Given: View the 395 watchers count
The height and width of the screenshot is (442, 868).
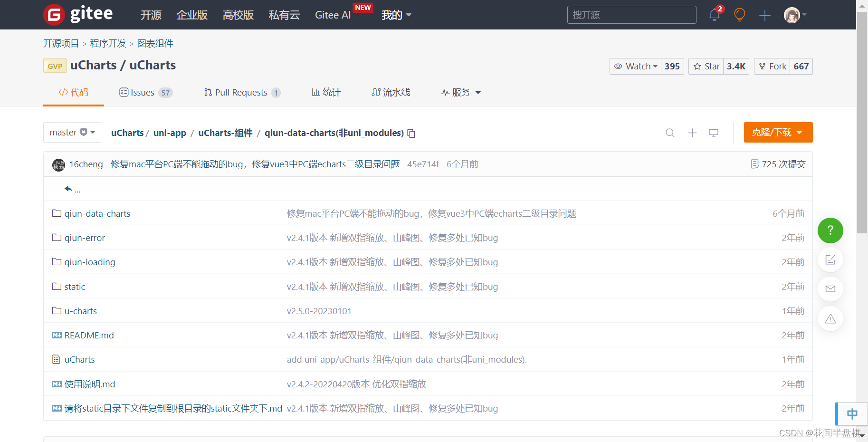Looking at the screenshot, I should point(672,66).
